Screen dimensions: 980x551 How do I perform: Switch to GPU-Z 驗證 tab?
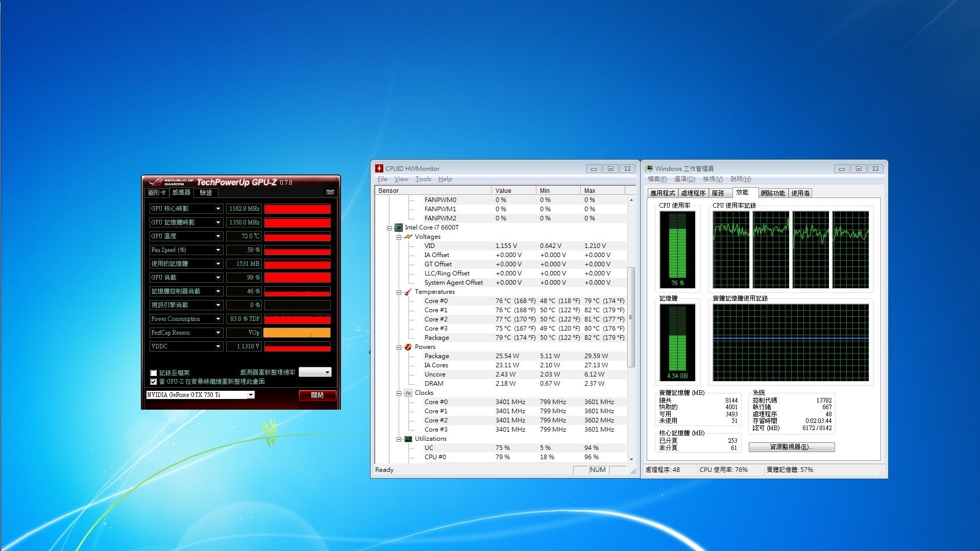206,193
